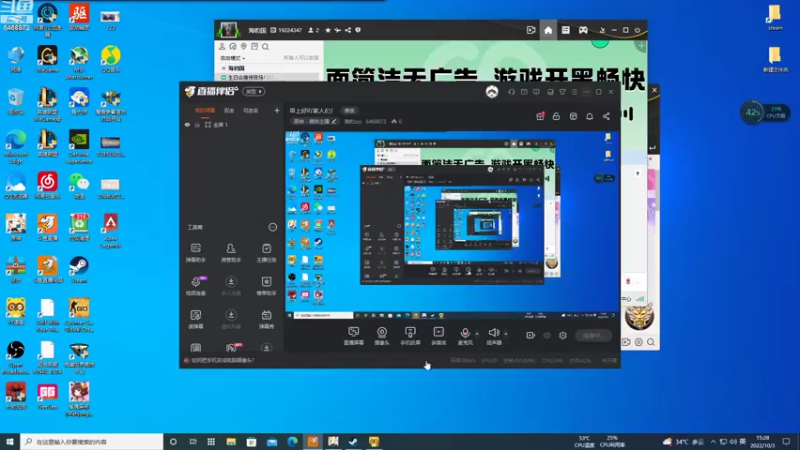Launch Apex Legends desktop shortcut

coord(110,231)
